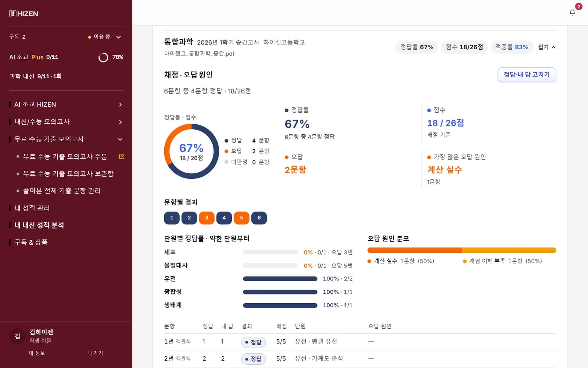Open 내 정보 link
Screen dimensions: 588x368
point(37,353)
